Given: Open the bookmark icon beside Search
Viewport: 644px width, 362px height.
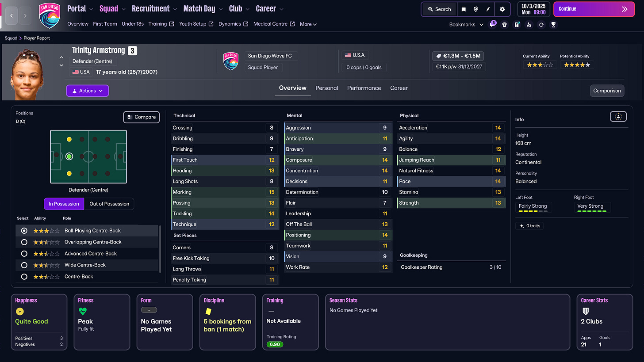Looking at the screenshot, I should point(464,9).
